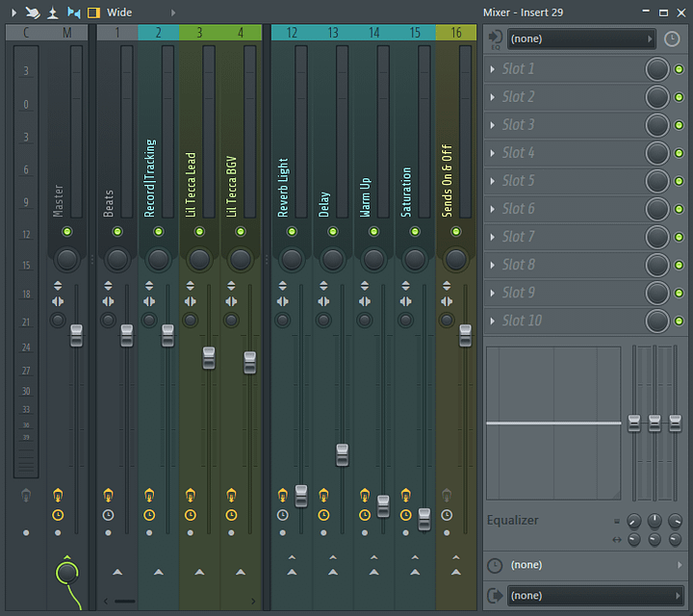Swap left/right channels on Master track
The image size is (693, 616).
point(58,302)
